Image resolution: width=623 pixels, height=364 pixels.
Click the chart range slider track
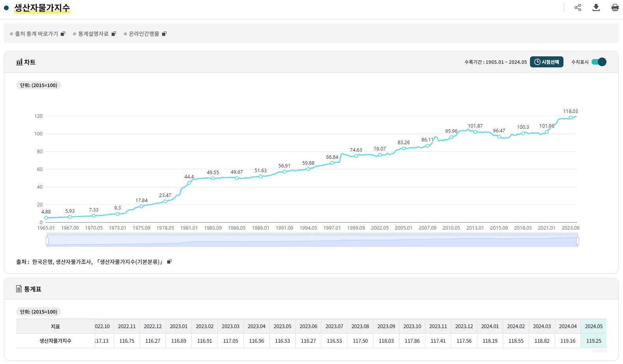point(312,241)
